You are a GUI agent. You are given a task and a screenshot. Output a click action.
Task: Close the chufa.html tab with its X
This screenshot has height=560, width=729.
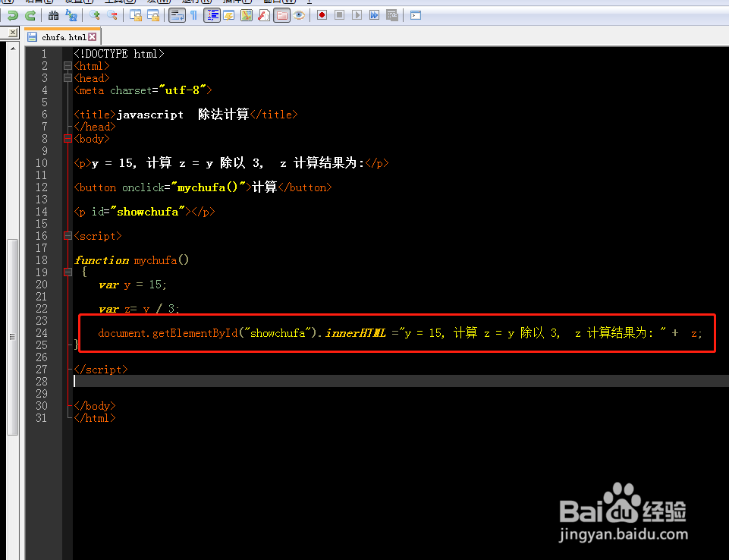click(x=93, y=36)
